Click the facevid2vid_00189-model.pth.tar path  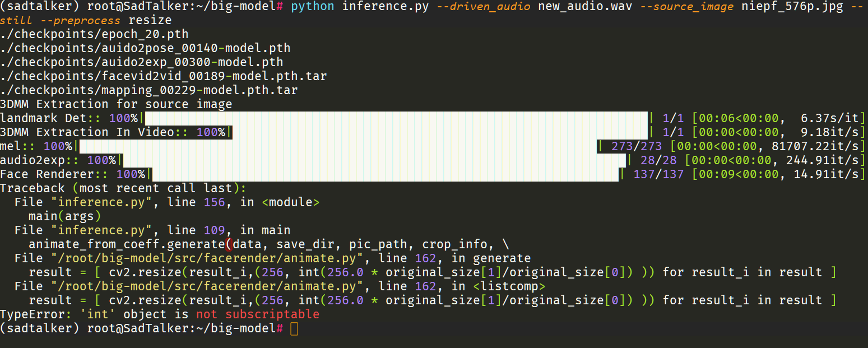pyautogui.click(x=163, y=76)
